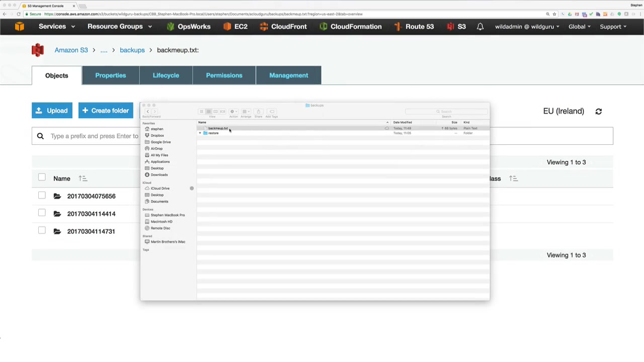Image resolution: width=644 pixels, height=362 pixels.
Task: Switch Finder to Cover Flow view
Action: point(222,112)
